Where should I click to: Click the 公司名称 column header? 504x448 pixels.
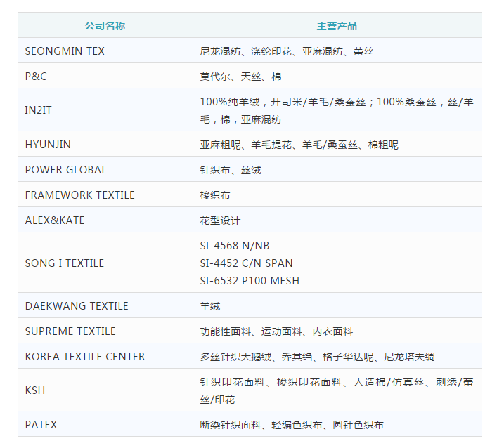tap(105, 25)
